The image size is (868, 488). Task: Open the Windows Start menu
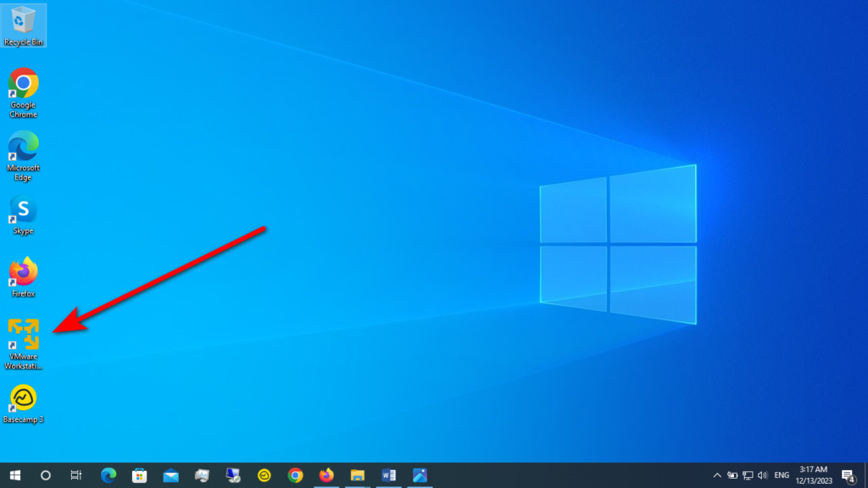pyautogui.click(x=15, y=475)
